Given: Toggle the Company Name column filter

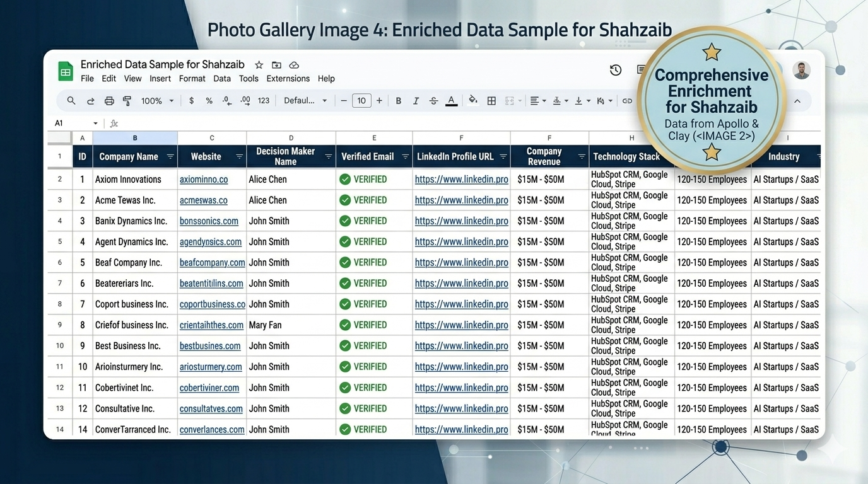Looking at the screenshot, I should tap(170, 157).
